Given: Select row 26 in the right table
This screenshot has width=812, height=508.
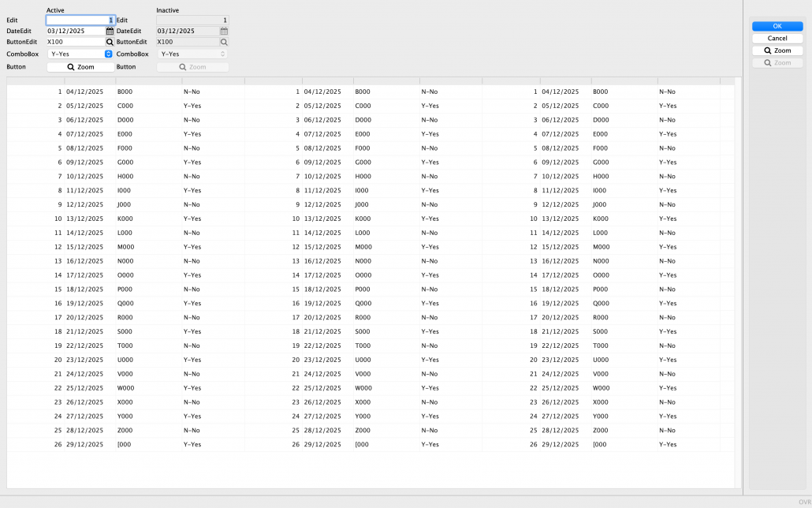Looking at the screenshot, I should (599, 445).
